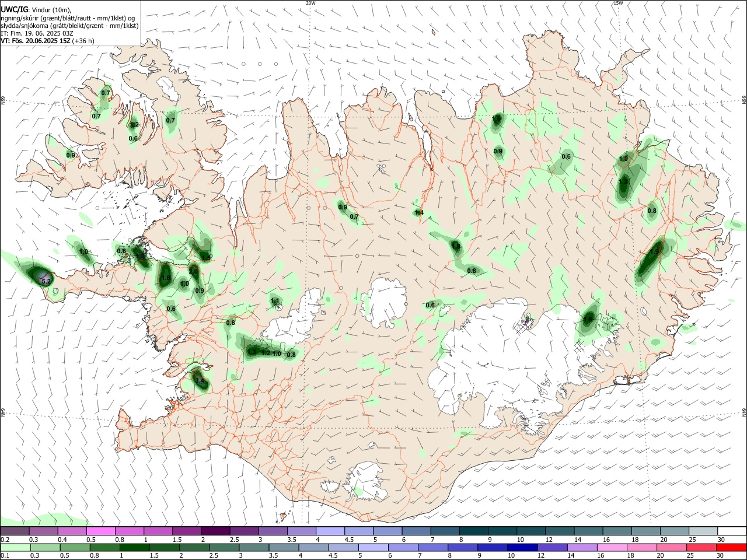This screenshot has width=747, height=560.
Task: Select the 3.4 precipitation label on the map
Action: [200, 381]
